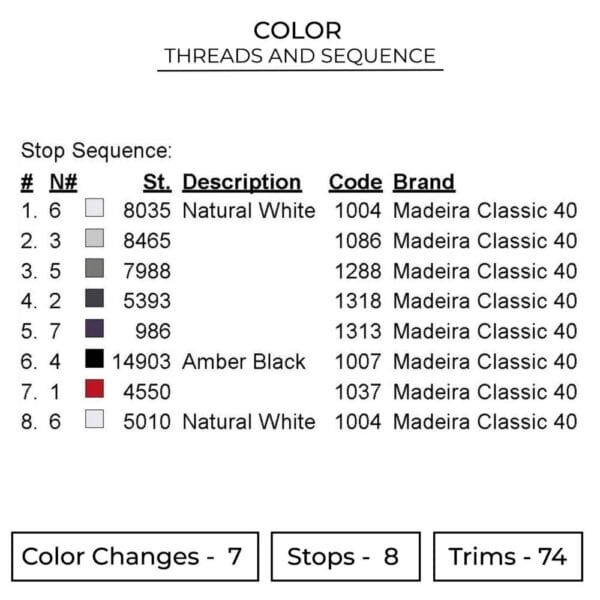Click the purple swatch in row 5
The image size is (600, 600).
pos(95,330)
